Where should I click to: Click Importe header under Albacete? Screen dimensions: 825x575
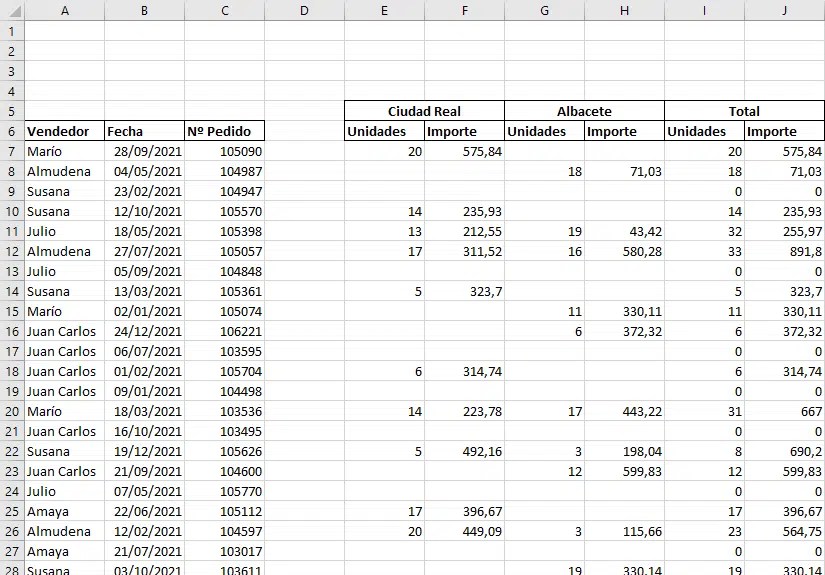tap(625, 132)
